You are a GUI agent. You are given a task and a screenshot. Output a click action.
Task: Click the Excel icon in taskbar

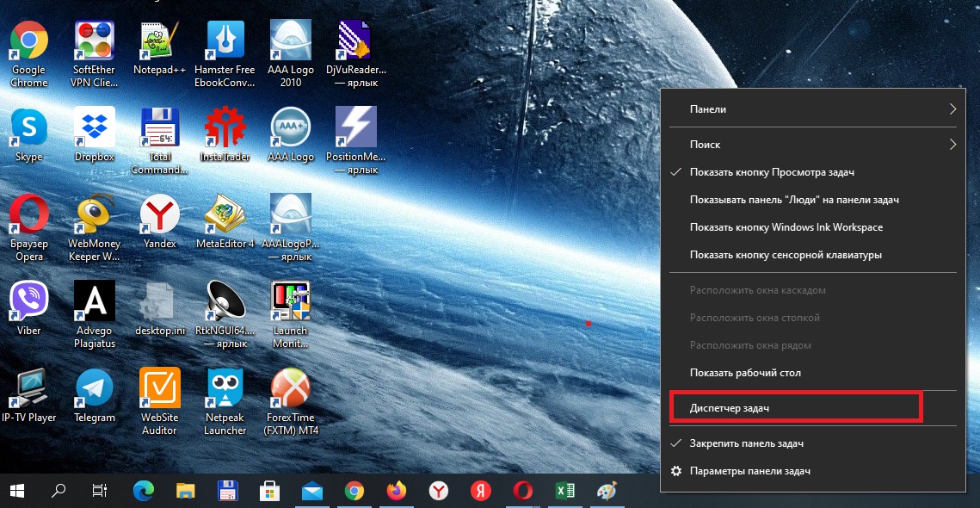coord(565,490)
